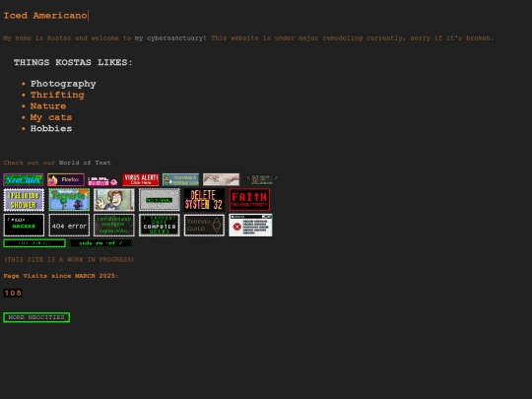Click the waving cartoon man stamp
Viewport: 532px width, 399px height.
114,200
